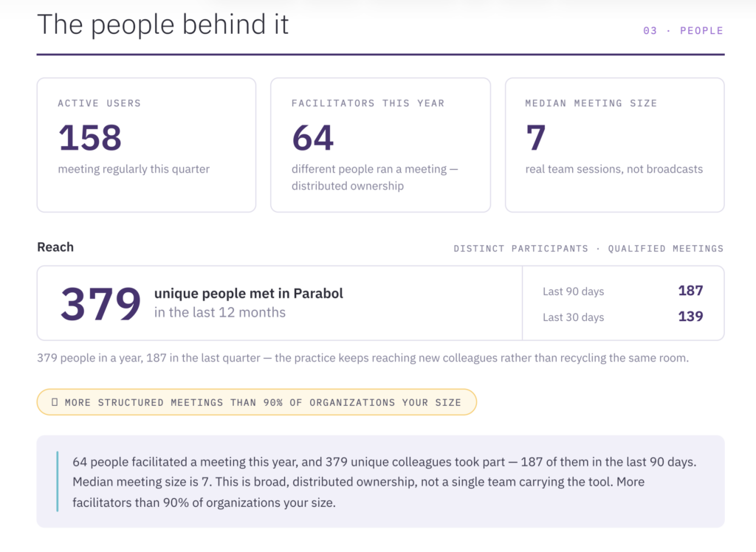Click 'real team sessions, not broadcasts' subtitle

(x=614, y=169)
